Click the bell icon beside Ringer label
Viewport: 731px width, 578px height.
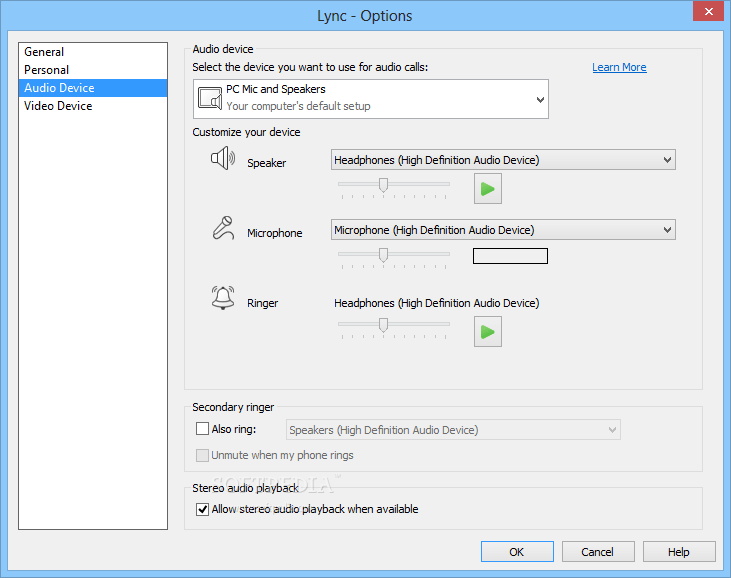pyautogui.click(x=223, y=298)
